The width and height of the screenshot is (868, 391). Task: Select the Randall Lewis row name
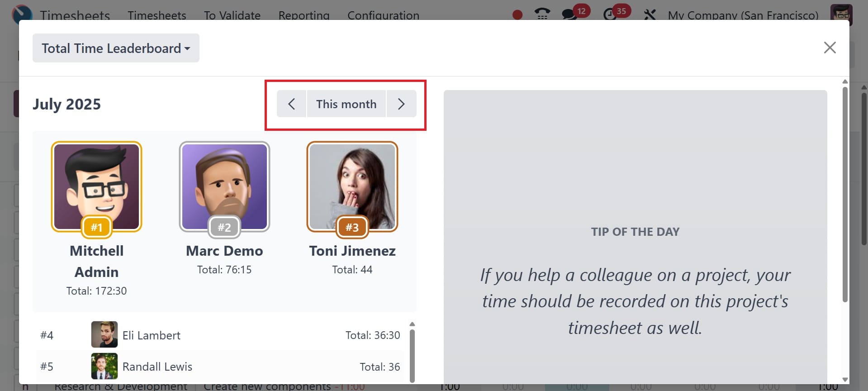(x=157, y=367)
